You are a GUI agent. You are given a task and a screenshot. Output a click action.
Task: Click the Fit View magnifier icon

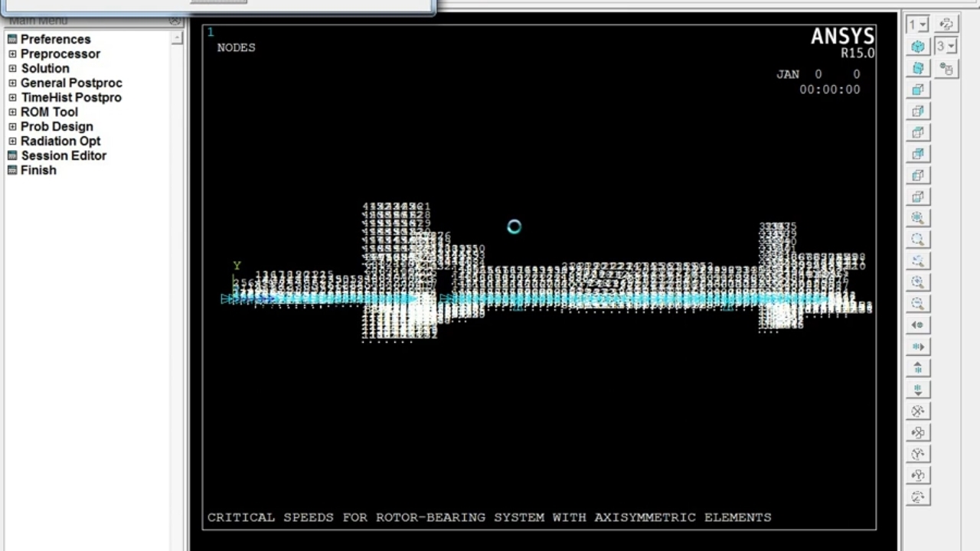[x=918, y=218]
